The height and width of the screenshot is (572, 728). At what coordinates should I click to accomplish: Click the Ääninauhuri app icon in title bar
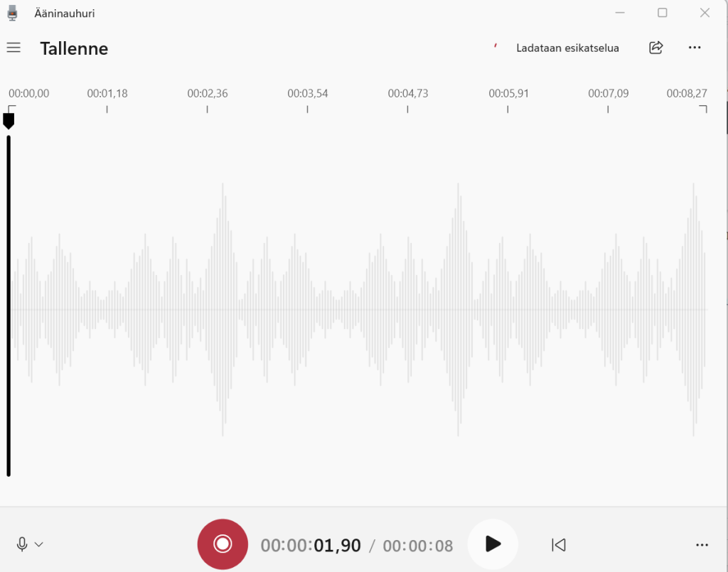click(11, 12)
